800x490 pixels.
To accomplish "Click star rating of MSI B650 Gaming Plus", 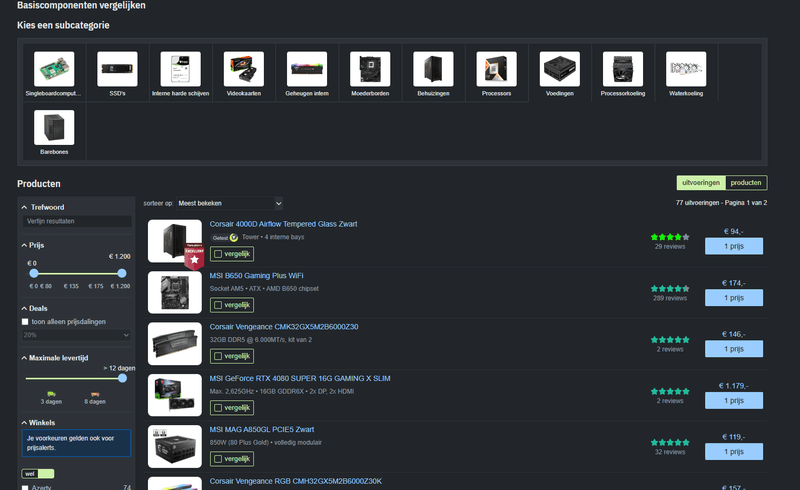I will click(x=670, y=289).
